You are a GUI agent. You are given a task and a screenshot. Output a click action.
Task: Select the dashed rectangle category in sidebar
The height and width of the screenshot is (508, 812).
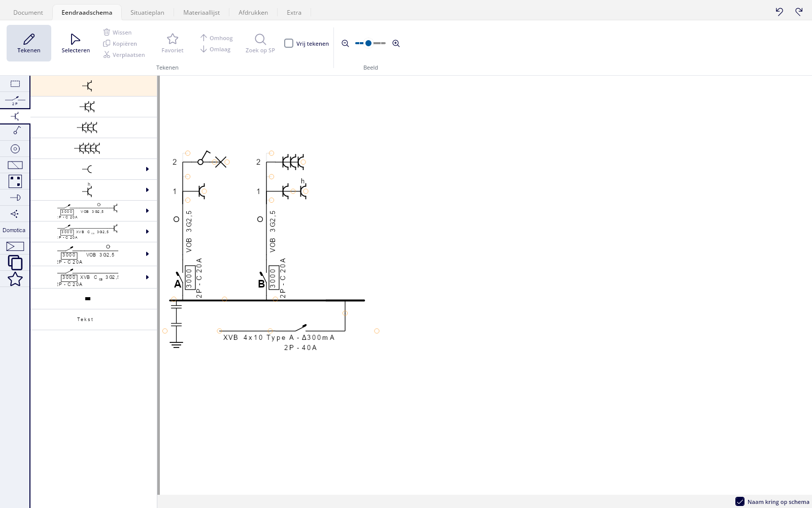[x=15, y=84]
